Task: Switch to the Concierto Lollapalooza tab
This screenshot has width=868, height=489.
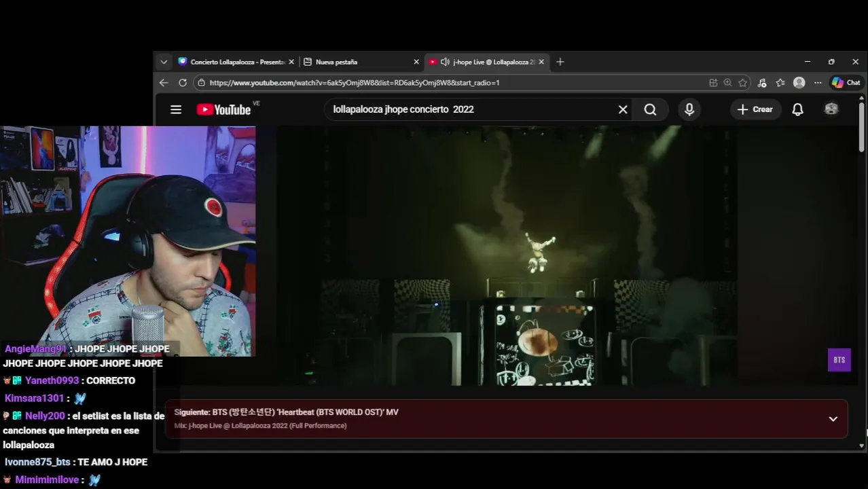Action: pos(236,62)
